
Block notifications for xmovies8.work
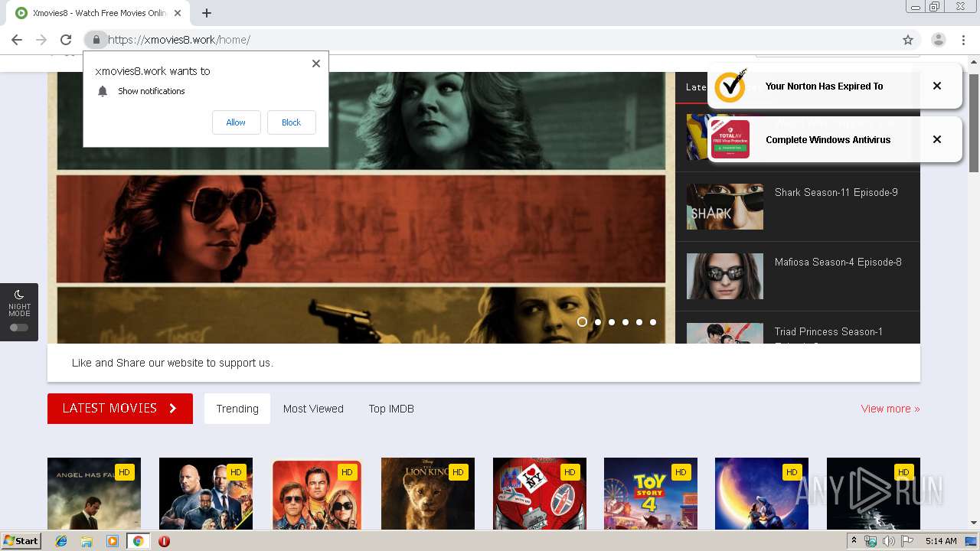291,122
